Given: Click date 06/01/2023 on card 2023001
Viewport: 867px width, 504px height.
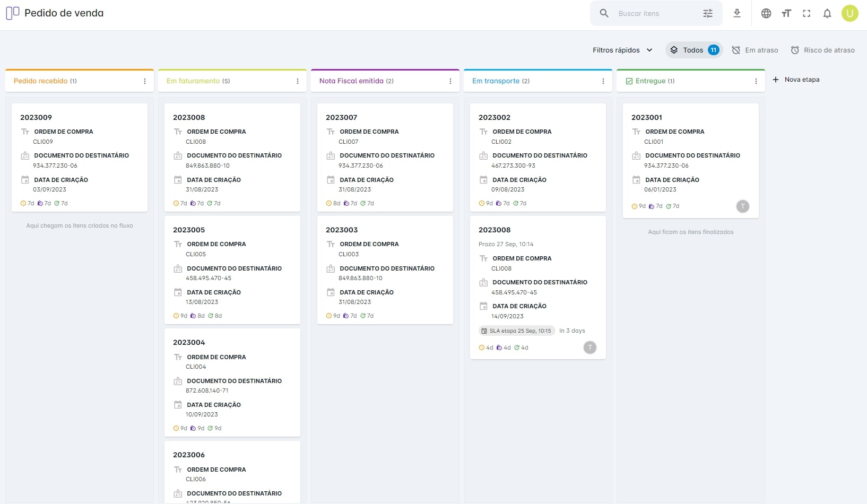Looking at the screenshot, I should coord(660,189).
